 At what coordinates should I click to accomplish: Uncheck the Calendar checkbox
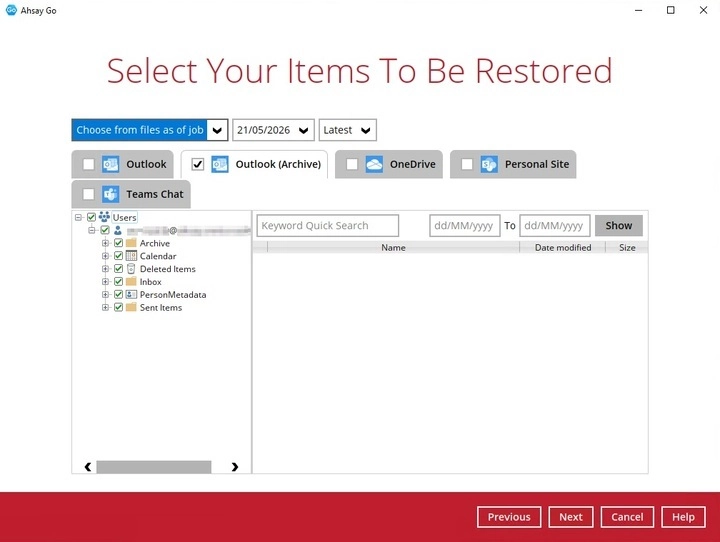coord(118,256)
